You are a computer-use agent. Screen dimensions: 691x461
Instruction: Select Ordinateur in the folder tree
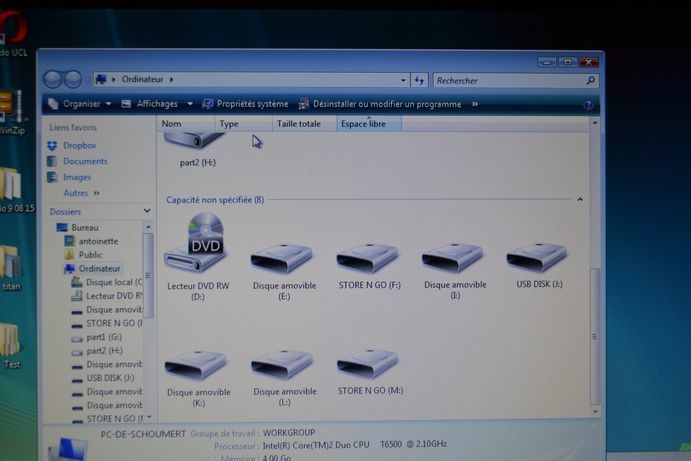(93, 268)
